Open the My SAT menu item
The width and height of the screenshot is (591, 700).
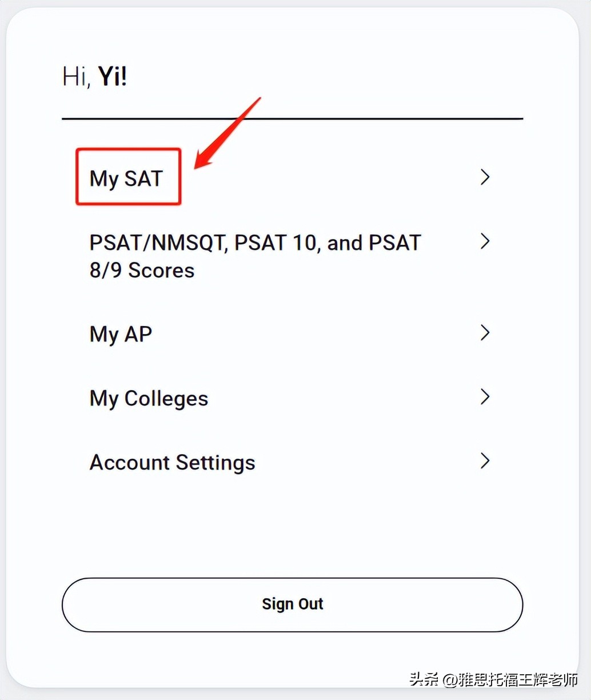click(x=126, y=178)
